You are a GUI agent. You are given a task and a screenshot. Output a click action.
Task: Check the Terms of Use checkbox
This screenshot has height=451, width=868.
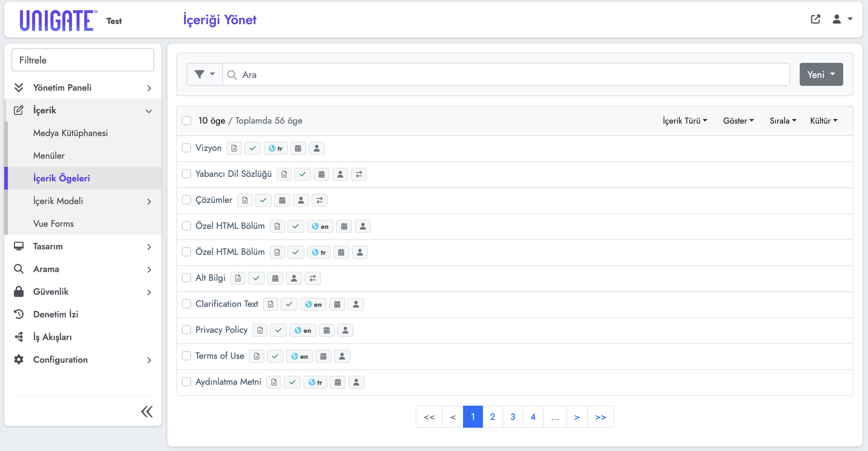[186, 355]
